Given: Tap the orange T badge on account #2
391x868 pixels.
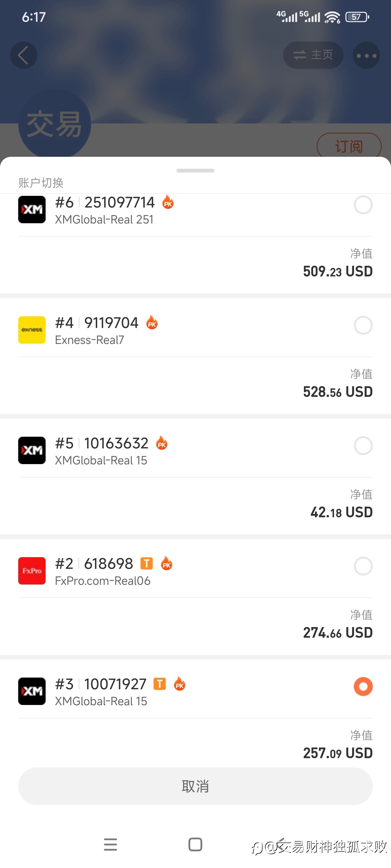Looking at the screenshot, I should pyautogui.click(x=146, y=563).
